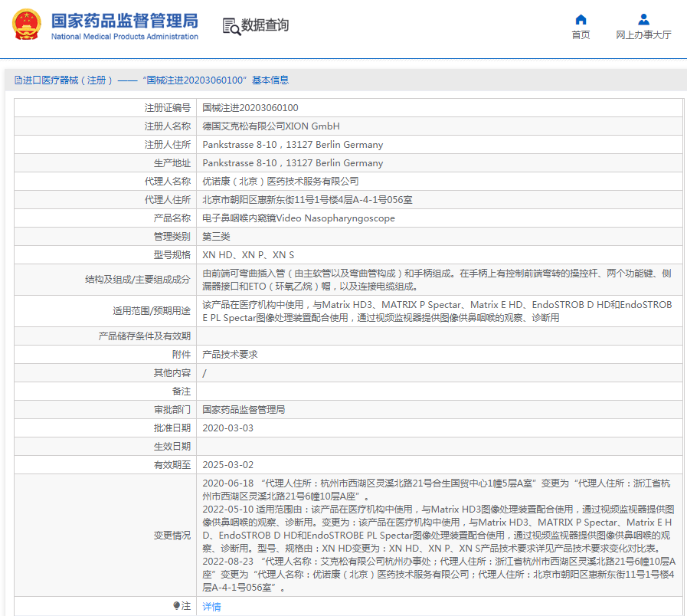Click the 产品名称 label

[172, 218]
